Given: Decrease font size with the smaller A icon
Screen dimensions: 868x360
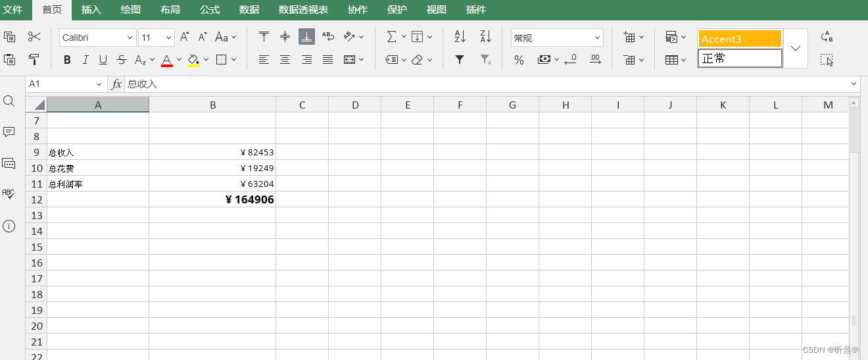Looking at the screenshot, I should pos(203,37).
